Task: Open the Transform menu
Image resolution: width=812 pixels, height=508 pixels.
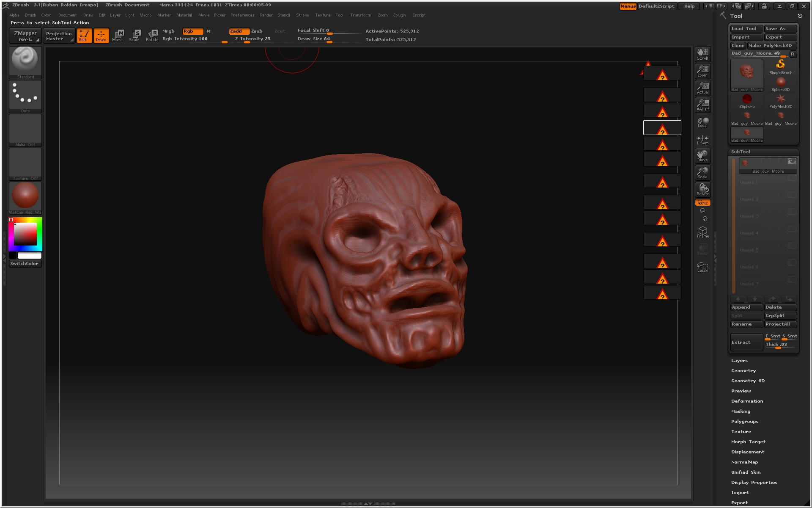Action: [360, 15]
